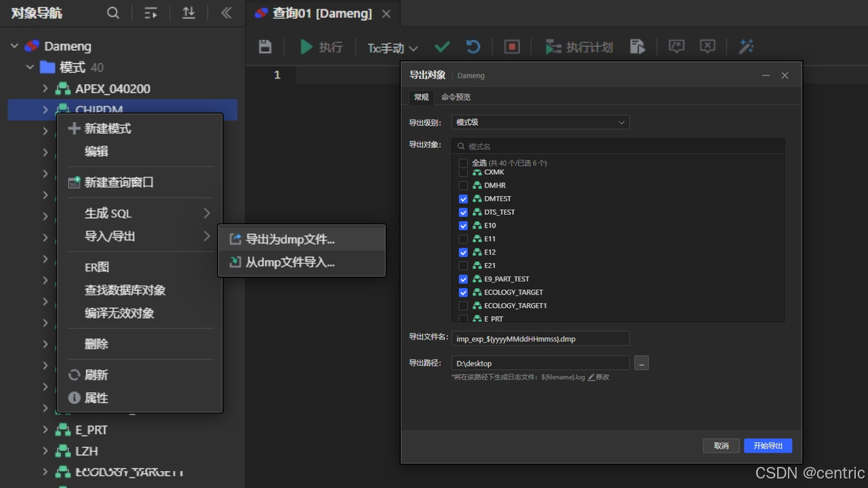
Task: Toggle the 全选 checkbox
Action: tap(463, 163)
